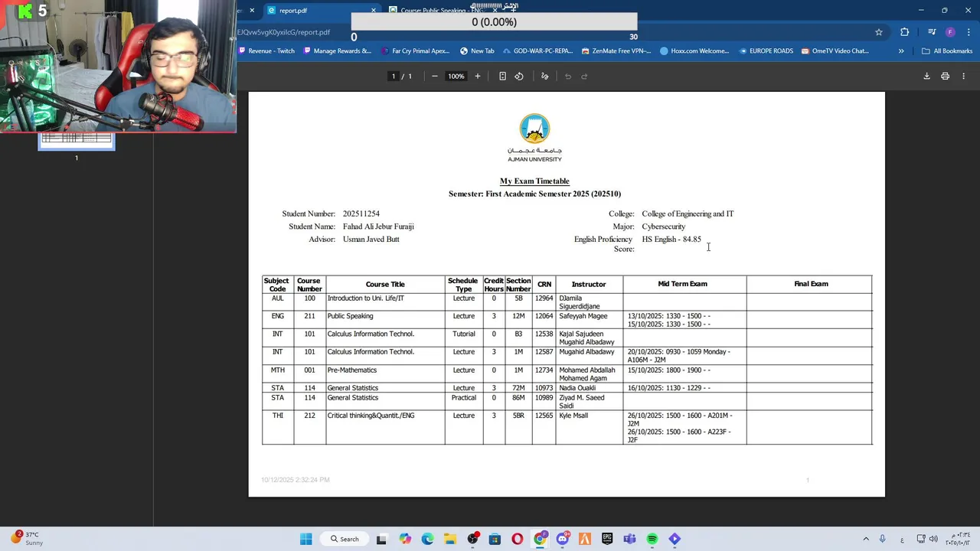Open the weather widget showing 37°C
This screenshot has width=980, height=551.
pos(28,539)
